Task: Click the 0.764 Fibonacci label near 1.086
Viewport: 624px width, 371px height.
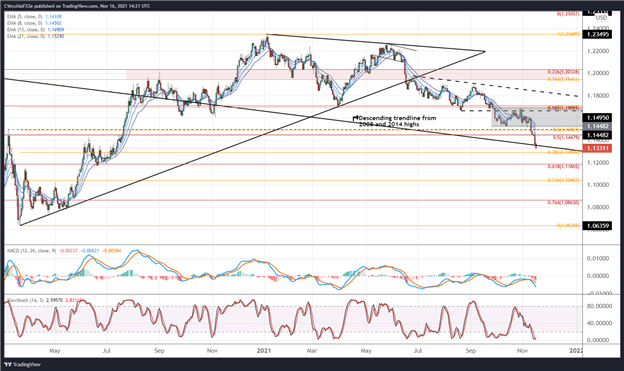Action: [564, 202]
